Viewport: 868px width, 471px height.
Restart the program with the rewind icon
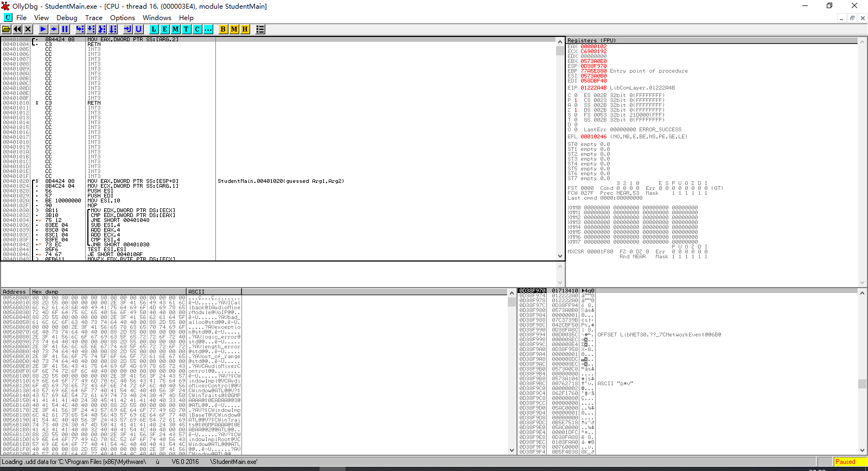click(x=17, y=29)
